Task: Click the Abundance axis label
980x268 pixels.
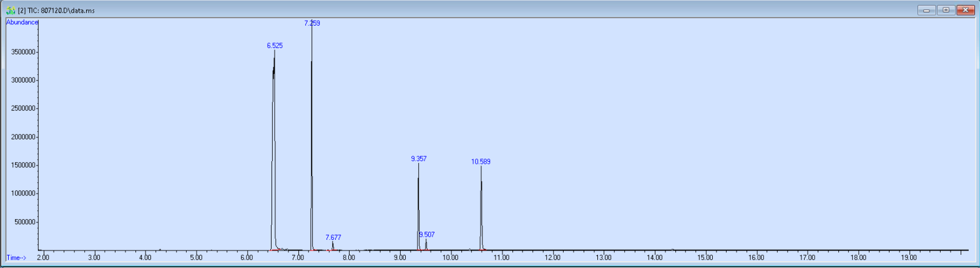Action: click(x=22, y=22)
